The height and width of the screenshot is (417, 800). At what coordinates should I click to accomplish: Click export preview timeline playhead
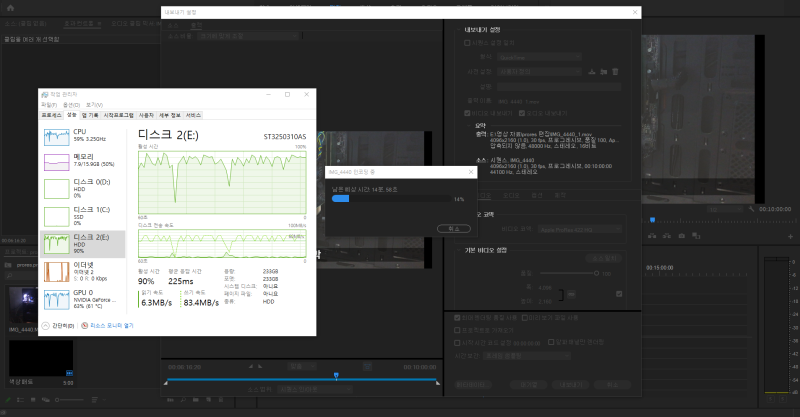(x=336, y=376)
